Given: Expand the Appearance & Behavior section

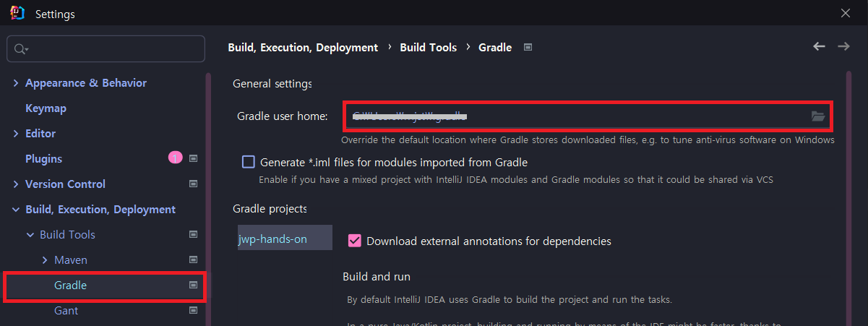Looking at the screenshot, I should click(x=16, y=83).
